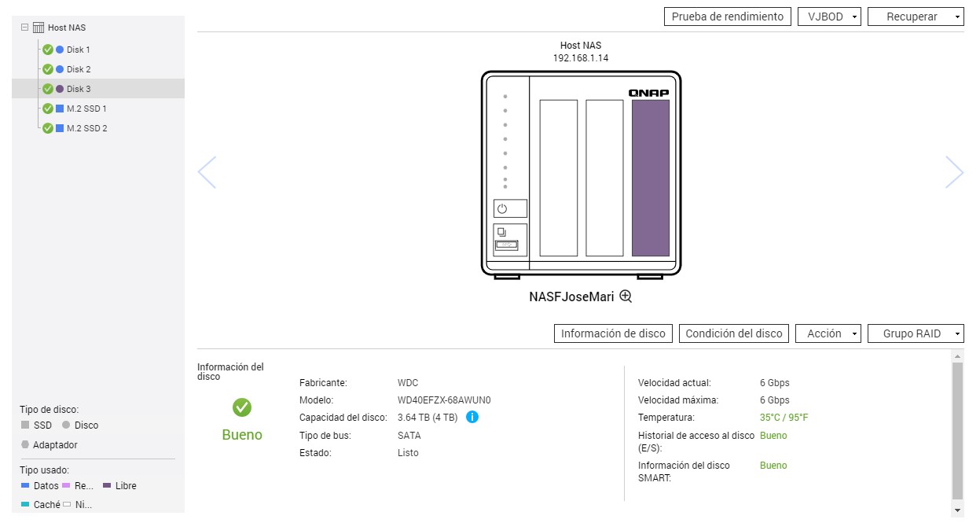The image size is (980, 523).
Task: Select the purple disk bay in NAS diagram
Action: 650,178
